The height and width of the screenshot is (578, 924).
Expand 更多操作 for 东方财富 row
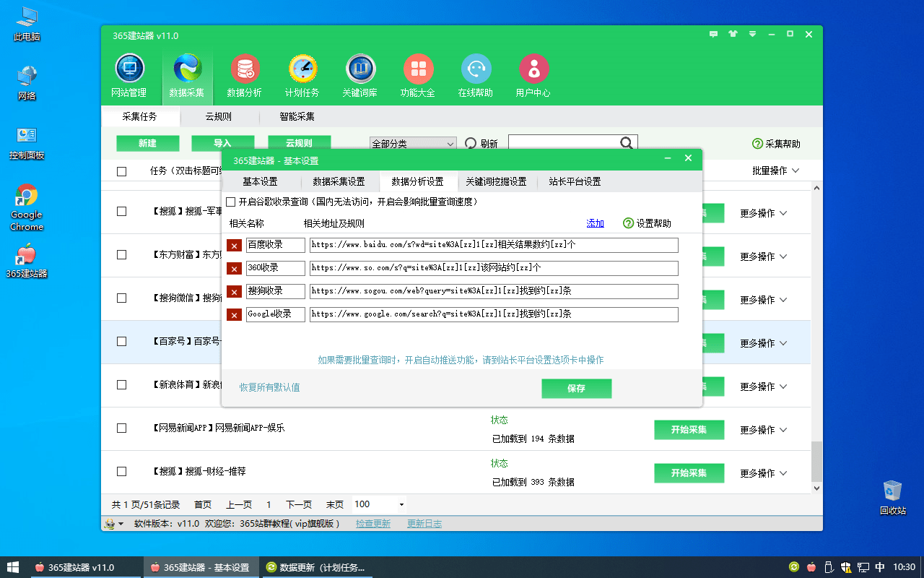763,256
